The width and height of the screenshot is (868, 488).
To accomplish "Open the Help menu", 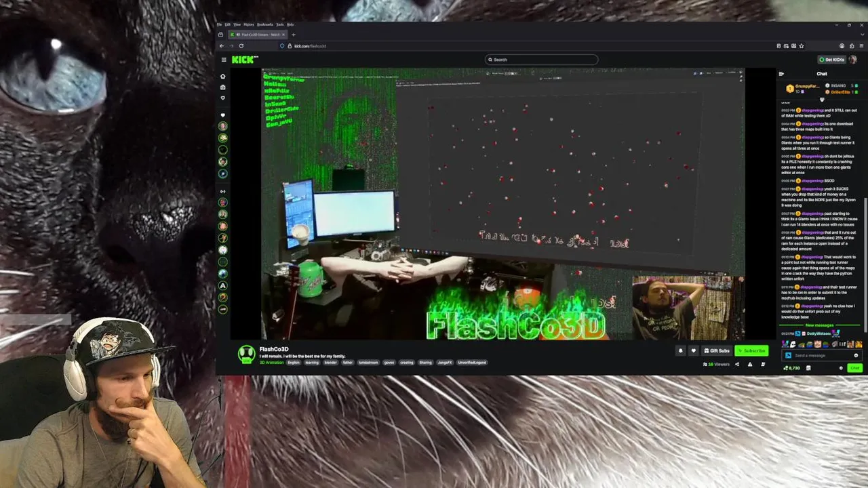I will point(290,24).
